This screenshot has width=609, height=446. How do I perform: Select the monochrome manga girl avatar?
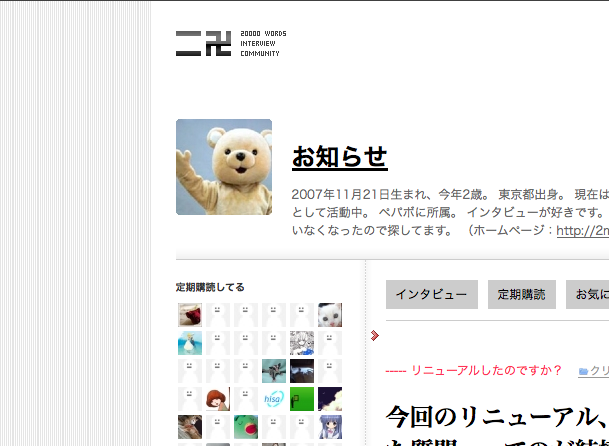(302, 343)
